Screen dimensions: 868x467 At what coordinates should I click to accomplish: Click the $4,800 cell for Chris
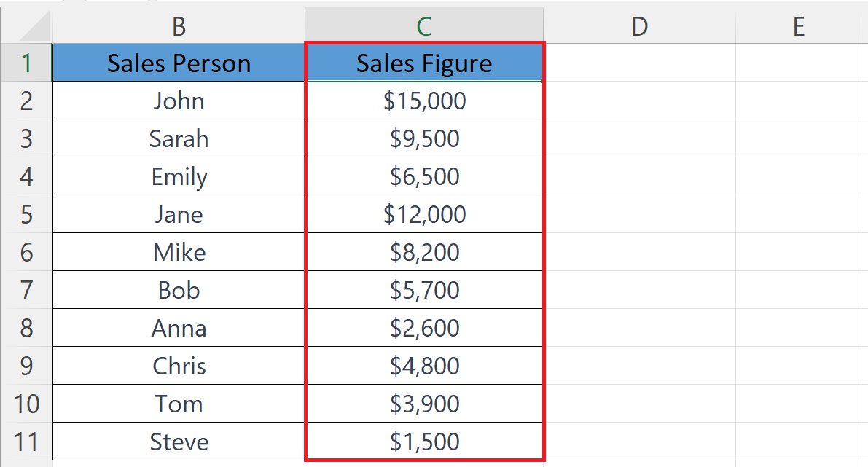point(424,366)
